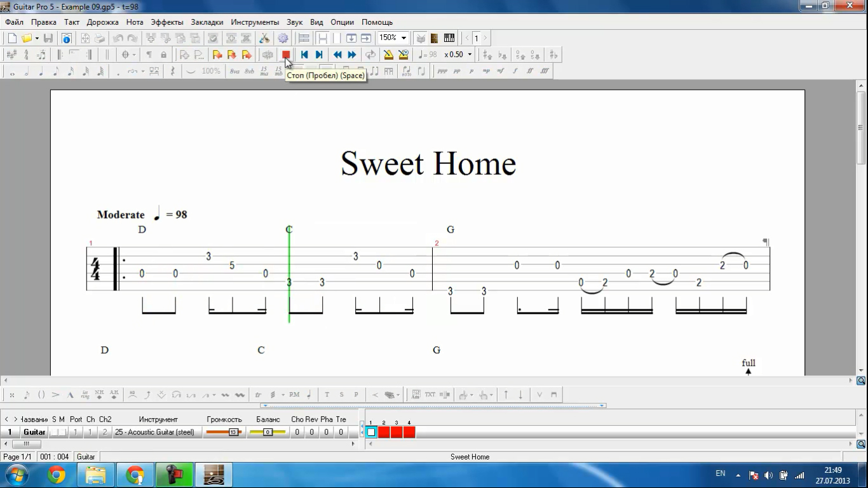Jump to first bar button

pyautogui.click(x=304, y=55)
